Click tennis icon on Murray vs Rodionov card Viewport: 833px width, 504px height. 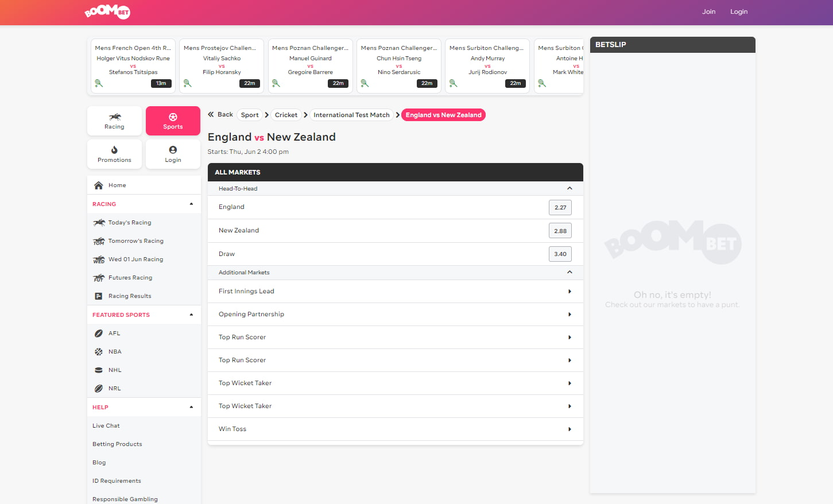coord(454,83)
